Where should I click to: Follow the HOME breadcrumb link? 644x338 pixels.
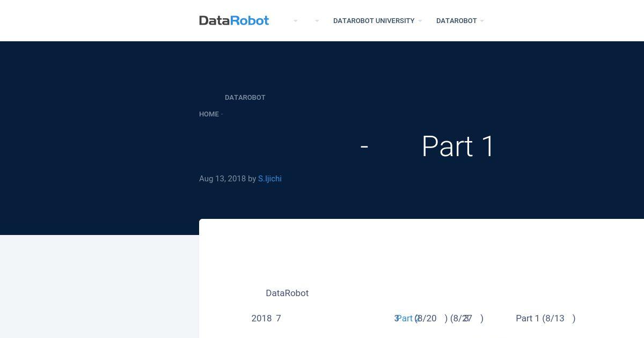[x=209, y=114]
